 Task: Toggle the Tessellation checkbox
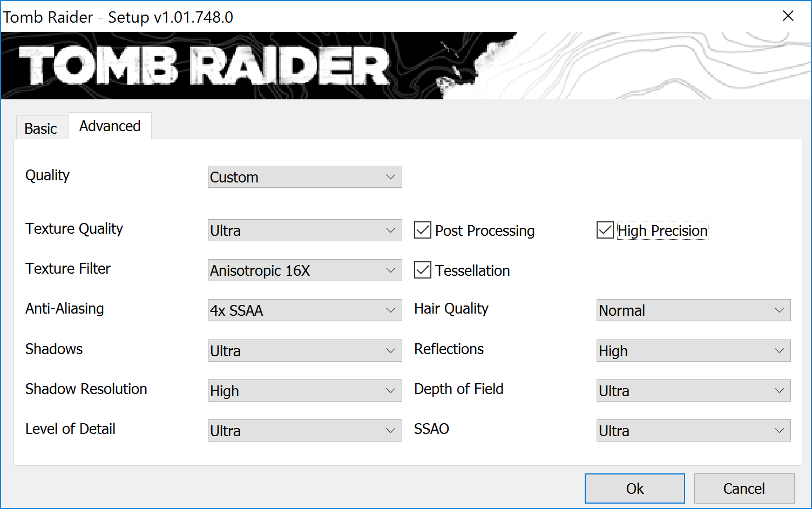click(423, 270)
